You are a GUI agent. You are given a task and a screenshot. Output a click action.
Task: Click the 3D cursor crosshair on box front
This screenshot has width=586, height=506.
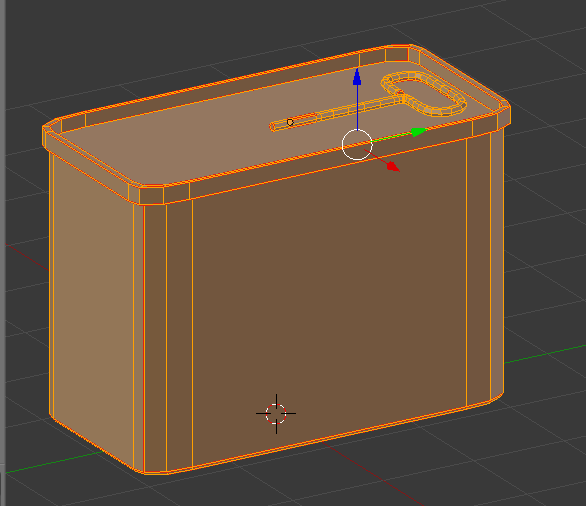[276, 414]
